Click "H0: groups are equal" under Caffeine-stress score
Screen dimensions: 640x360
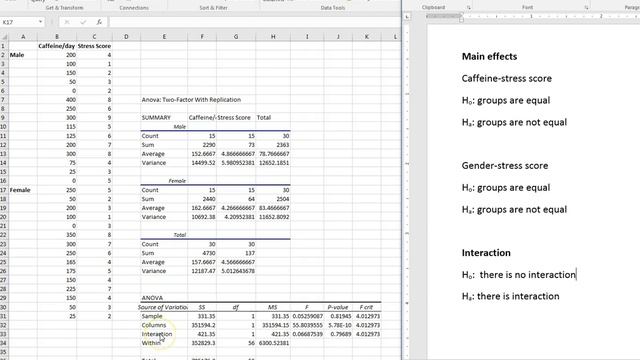pyautogui.click(x=506, y=100)
